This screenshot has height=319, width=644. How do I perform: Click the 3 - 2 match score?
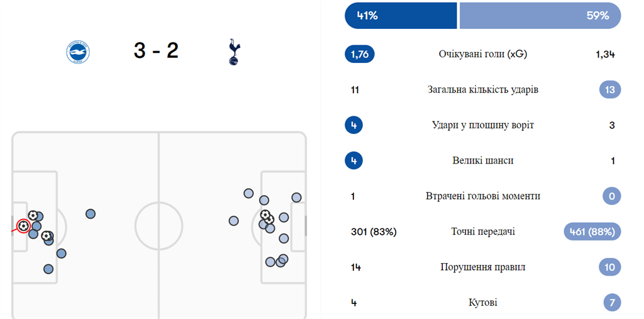pyautogui.click(x=156, y=51)
